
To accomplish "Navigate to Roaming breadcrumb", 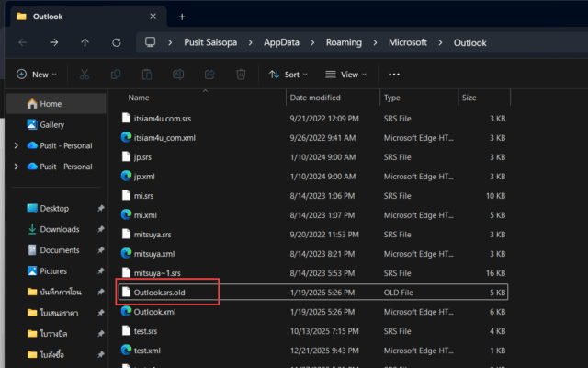I will 344,42.
